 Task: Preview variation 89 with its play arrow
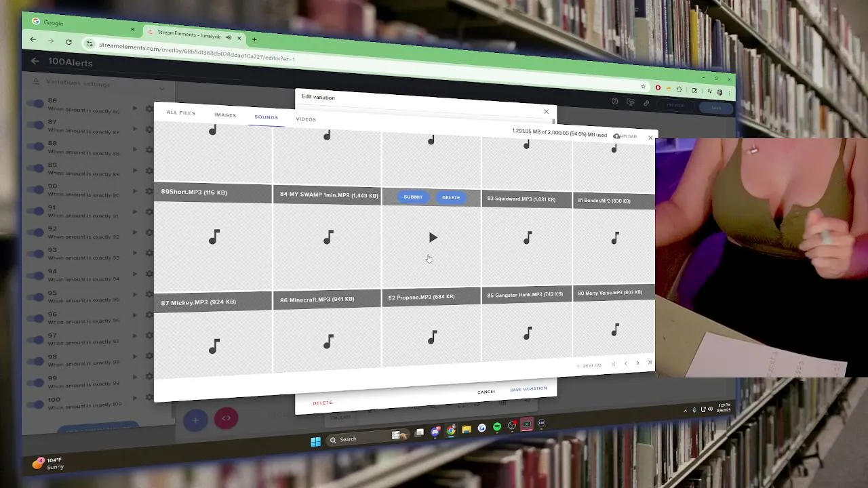pos(135,170)
